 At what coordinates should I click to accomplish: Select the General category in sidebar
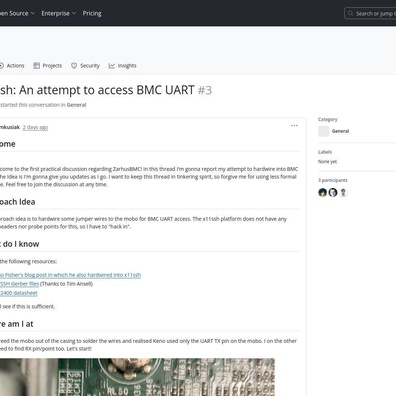[x=340, y=131]
